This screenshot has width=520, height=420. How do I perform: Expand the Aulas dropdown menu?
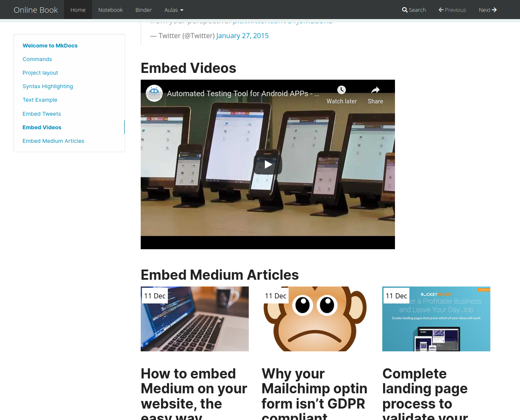tap(174, 10)
